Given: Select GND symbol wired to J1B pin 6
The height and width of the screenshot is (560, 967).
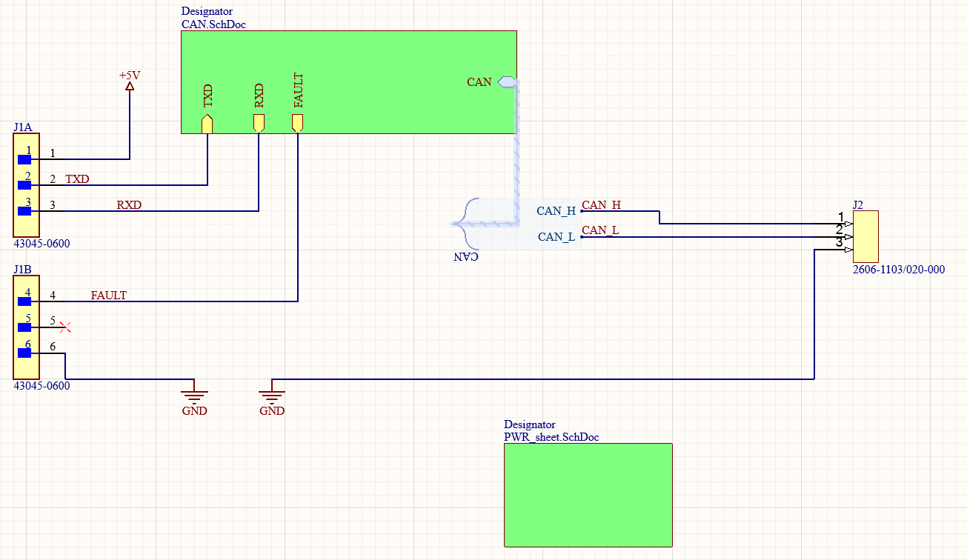Looking at the screenshot, I should 195,396.
